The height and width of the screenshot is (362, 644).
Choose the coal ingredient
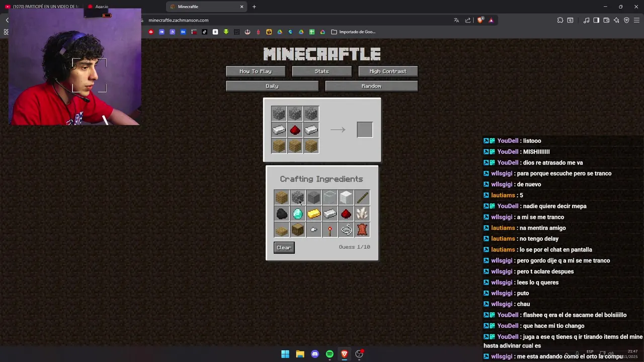point(281,214)
